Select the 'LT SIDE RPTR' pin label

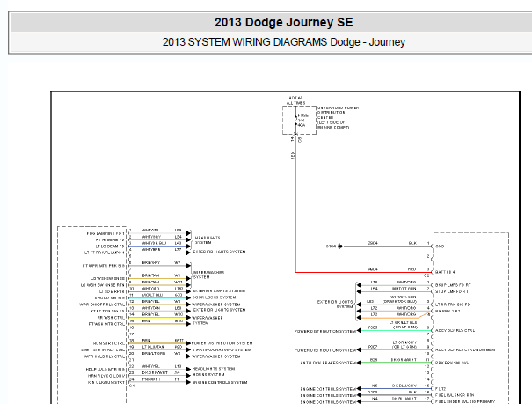112,291
